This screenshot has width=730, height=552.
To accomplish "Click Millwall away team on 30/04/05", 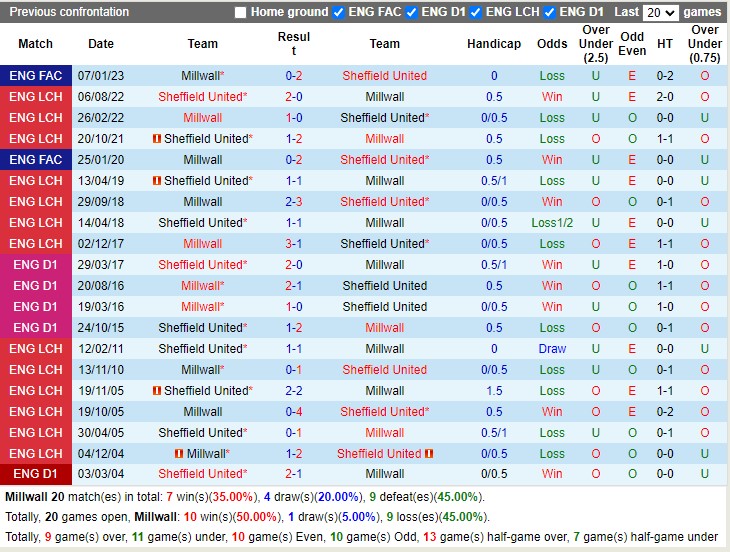I will (x=385, y=433).
